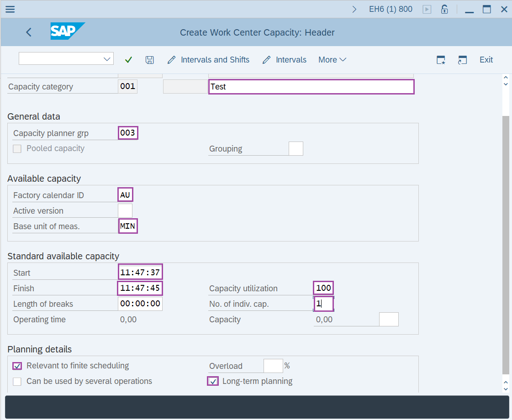Viewport: 512px width, 420px height.
Task: Toggle Long-term planning checkbox
Action: [212, 381]
